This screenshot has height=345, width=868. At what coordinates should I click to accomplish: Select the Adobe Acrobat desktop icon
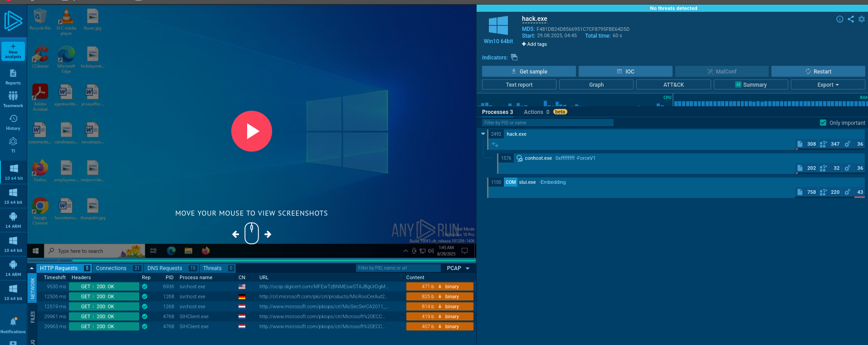(x=40, y=98)
